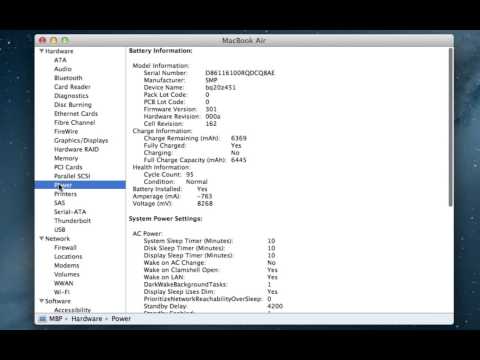Open the Diagnostics entry
Screen dimensions: 480x360
71,96
